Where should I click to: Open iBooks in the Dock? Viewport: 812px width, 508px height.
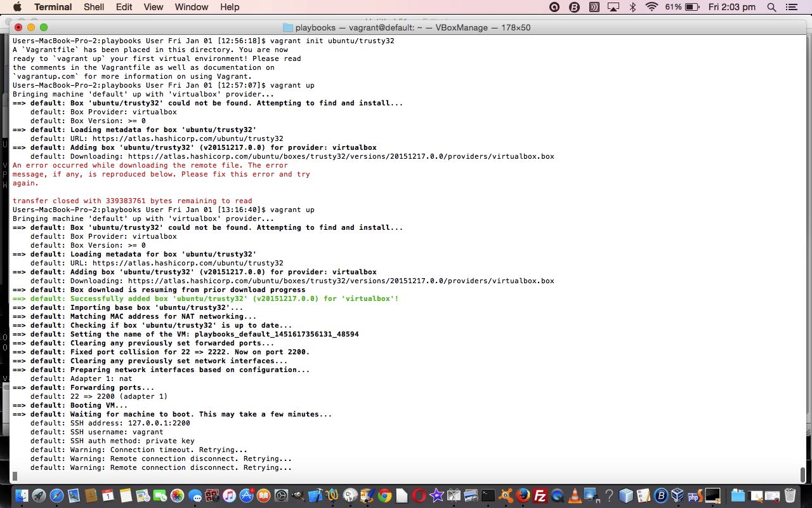pyautogui.click(x=263, y=495)
